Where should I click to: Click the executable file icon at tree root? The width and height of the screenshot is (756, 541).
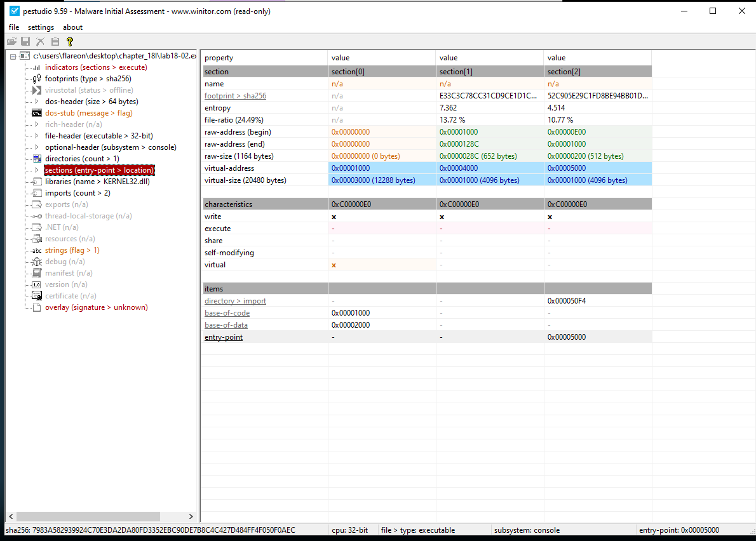(x=25, y=56)
